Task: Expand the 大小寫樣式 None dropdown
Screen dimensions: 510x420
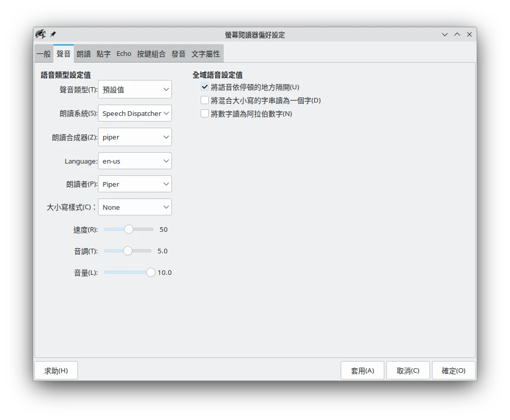Action: point(135,207)
